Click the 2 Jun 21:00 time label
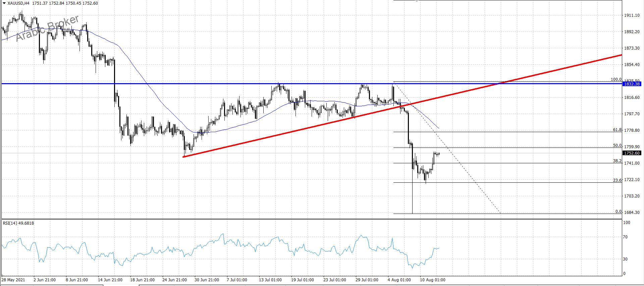Image resolution: width=644 pixels, height=286 pixels. point(45,280)
